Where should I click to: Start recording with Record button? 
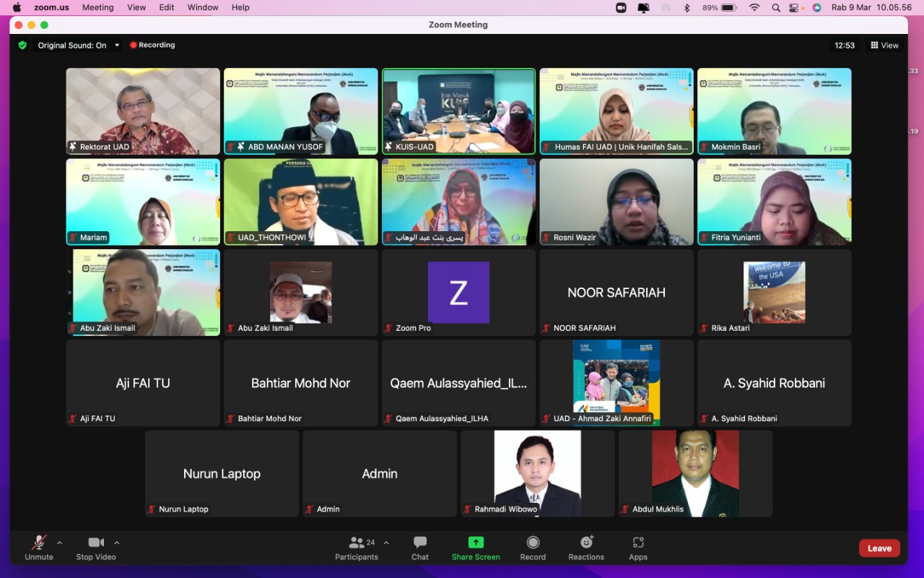click(533, 548)
